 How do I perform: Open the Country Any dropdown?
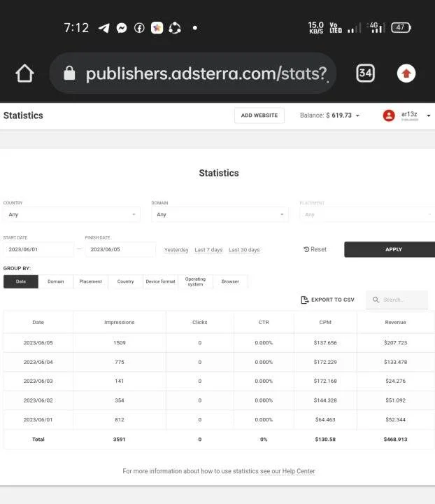coord(71,214)
